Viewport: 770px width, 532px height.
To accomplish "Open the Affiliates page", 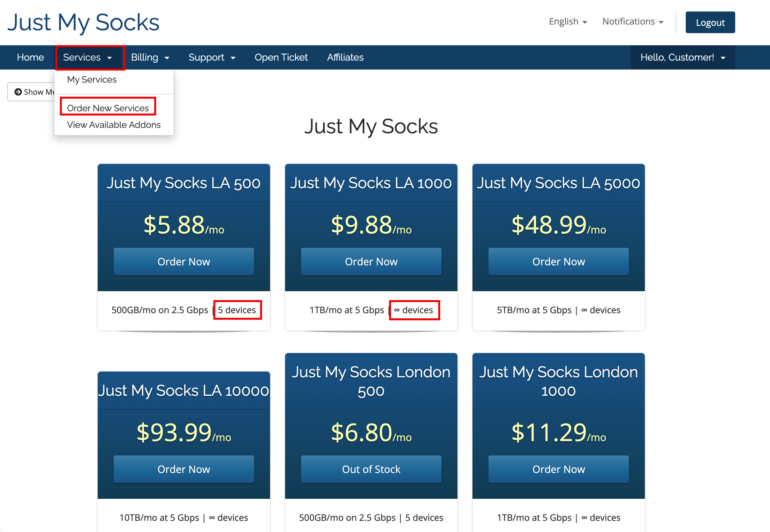I will 345,57.
